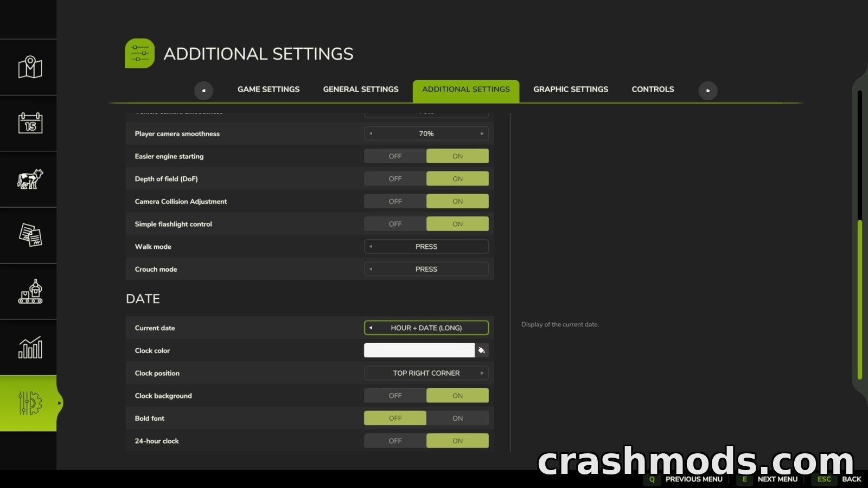Open the animals cow icon page

[30, 179]
